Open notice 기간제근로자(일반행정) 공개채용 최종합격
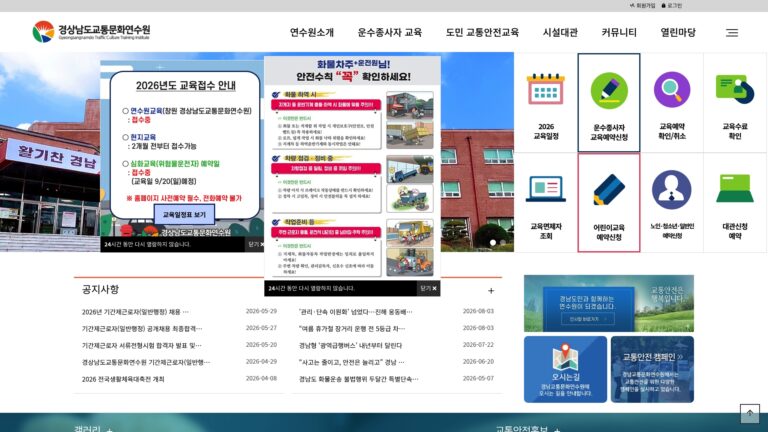Screen dimensions: 768x432 tap(142, 328)
